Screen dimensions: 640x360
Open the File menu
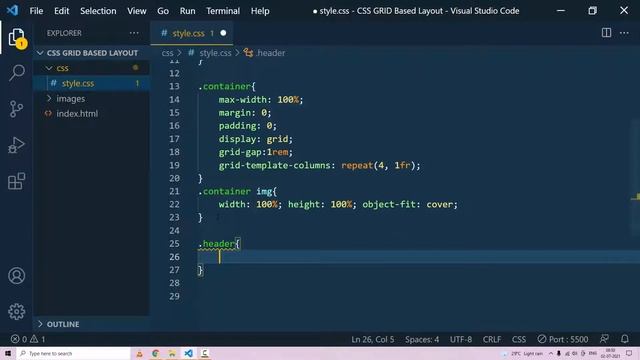click(x=36, y=11)
